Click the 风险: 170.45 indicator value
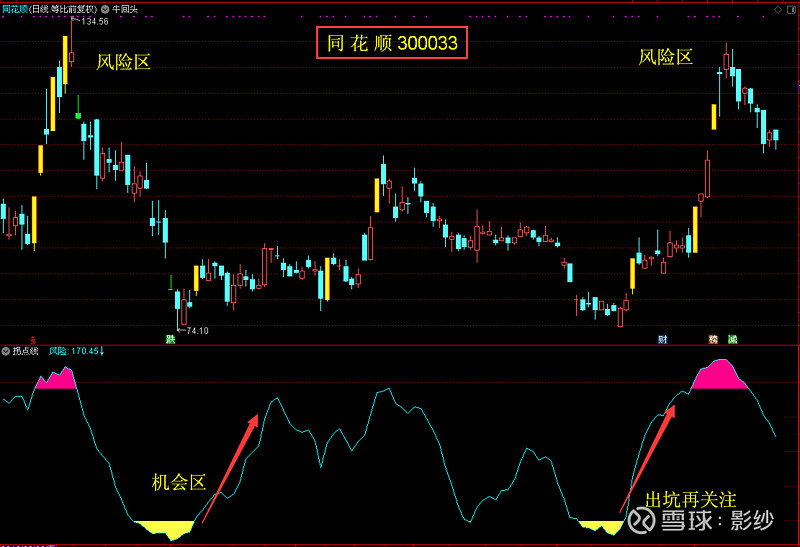The width and height of the screenshot is (800, 547). pyautogui.click(x=76, y=351)
